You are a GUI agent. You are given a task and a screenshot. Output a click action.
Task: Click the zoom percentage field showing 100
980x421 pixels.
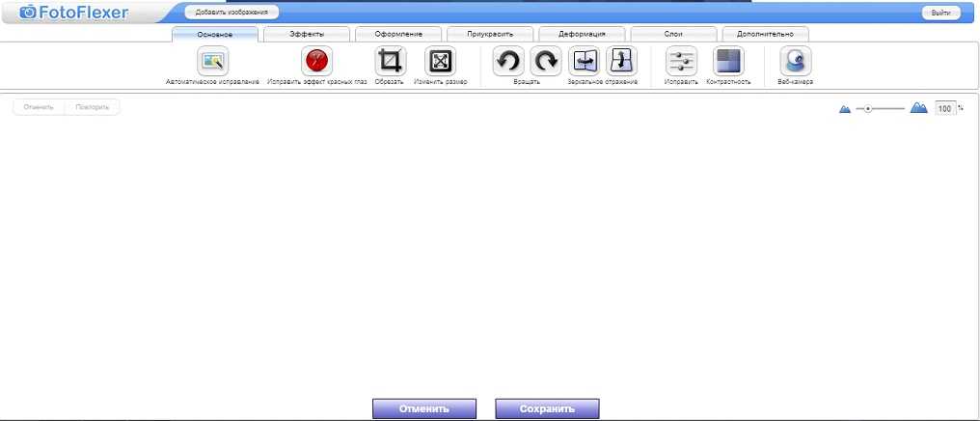(x=944, y=109)
